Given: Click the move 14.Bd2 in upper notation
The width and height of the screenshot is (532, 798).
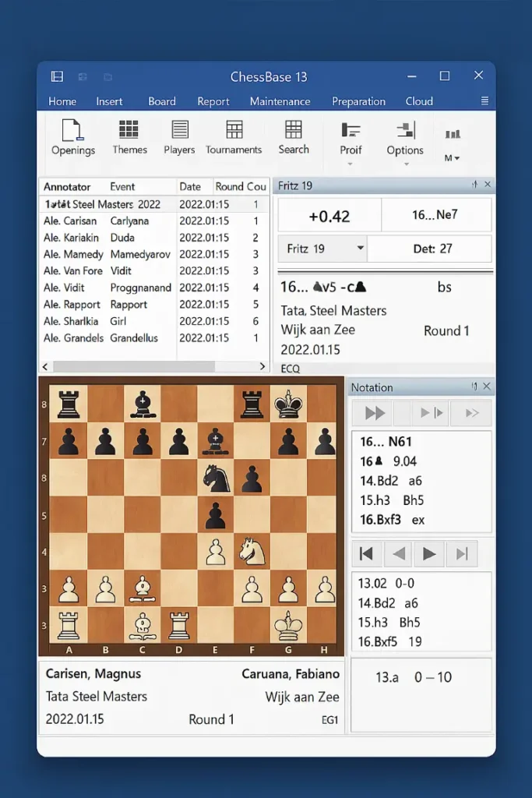Looking at the screenshot, I should click(x=379, y=480).
